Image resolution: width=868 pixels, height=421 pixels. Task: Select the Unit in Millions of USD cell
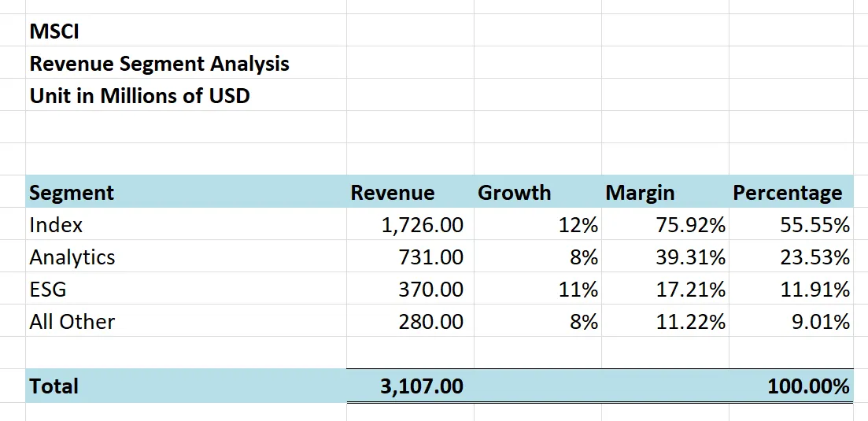coord(139,96)
